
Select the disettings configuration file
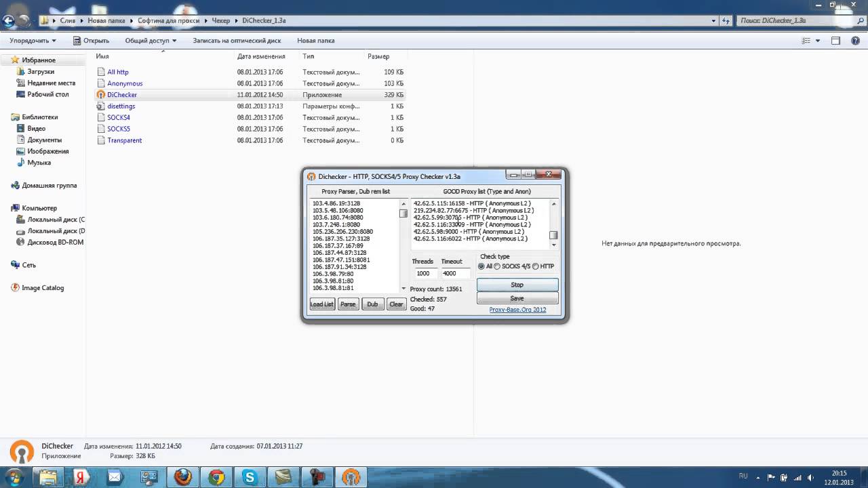coord(121,106)
